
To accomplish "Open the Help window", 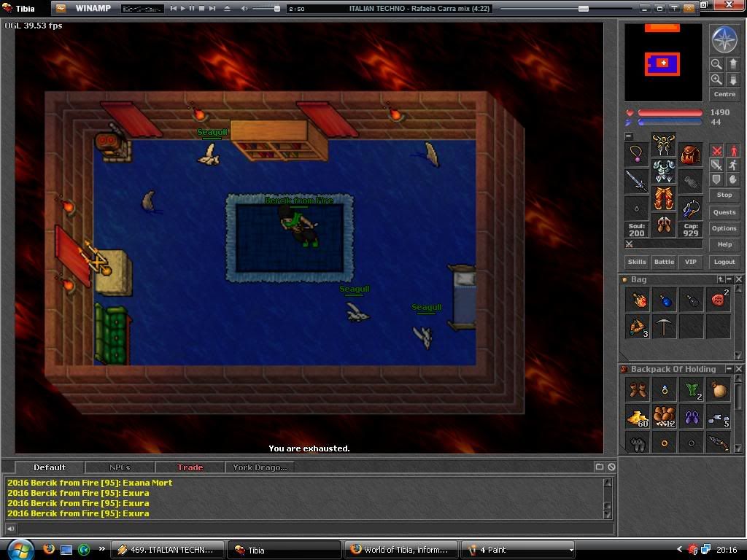I will [x=724, y=245].
